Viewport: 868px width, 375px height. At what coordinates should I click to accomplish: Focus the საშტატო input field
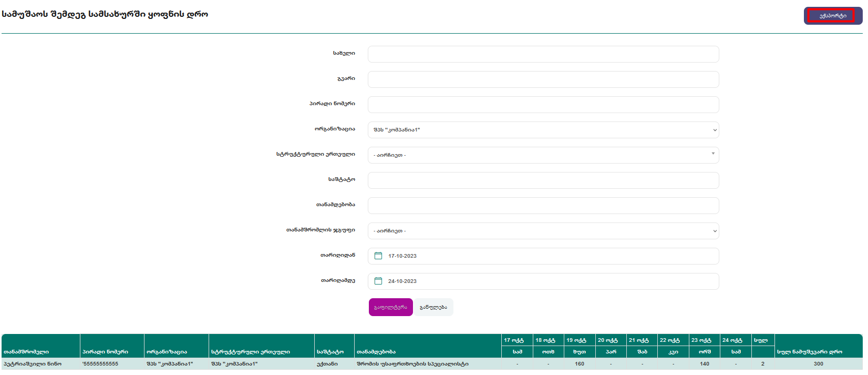[543, 180]
